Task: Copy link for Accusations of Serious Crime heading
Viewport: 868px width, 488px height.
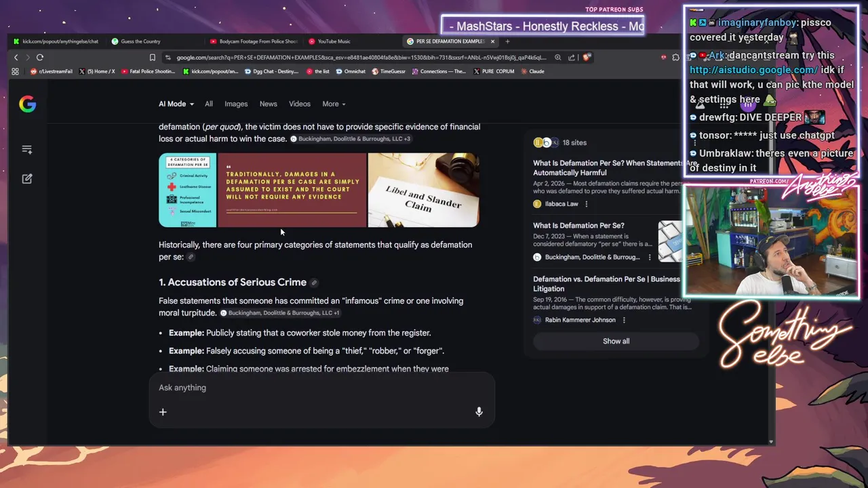Action: click(314, 283)
